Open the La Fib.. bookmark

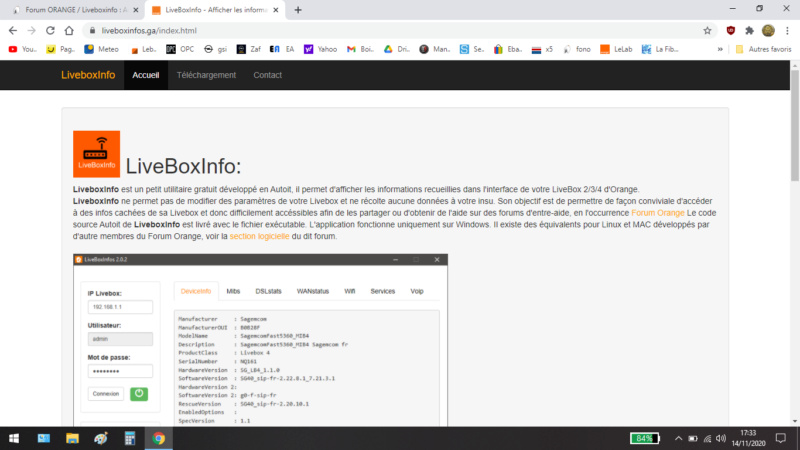660,49
